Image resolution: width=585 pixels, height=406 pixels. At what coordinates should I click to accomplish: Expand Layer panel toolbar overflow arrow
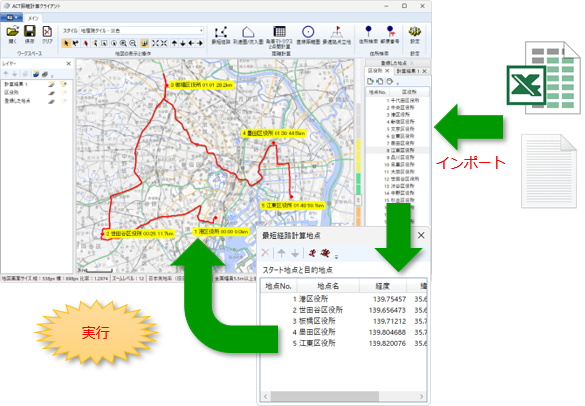coord(52,76)
